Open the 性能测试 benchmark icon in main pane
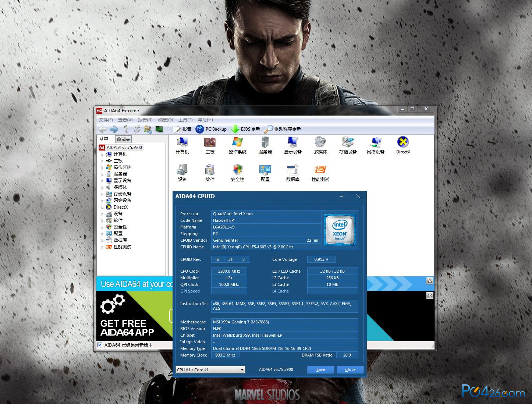532x404 pixels. pyautogui.click(x=320, y=173)
